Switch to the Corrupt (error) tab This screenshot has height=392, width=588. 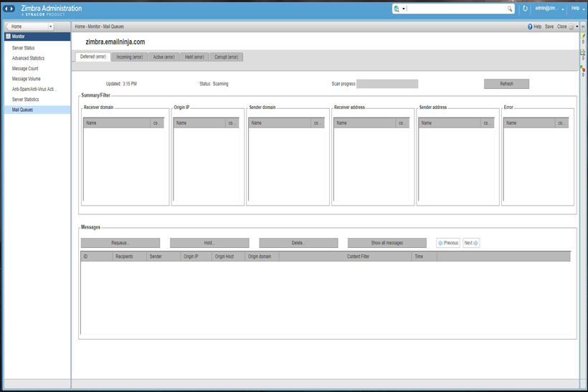(226, 57)
